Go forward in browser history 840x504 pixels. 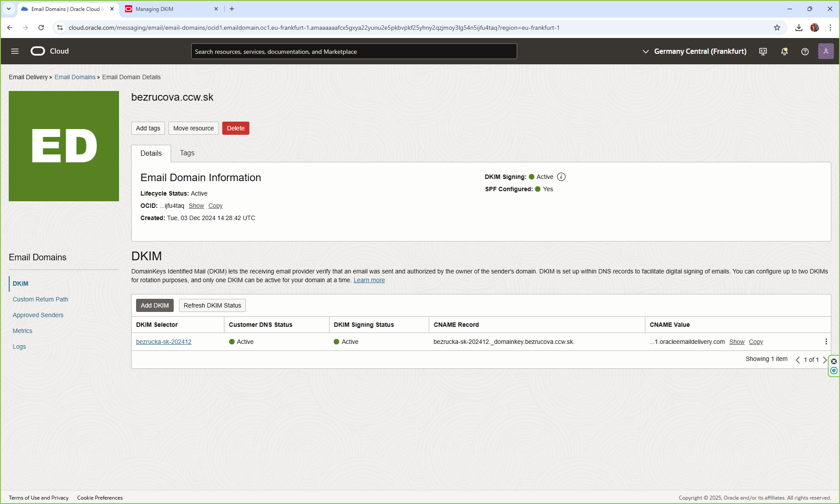pos(25,28)
